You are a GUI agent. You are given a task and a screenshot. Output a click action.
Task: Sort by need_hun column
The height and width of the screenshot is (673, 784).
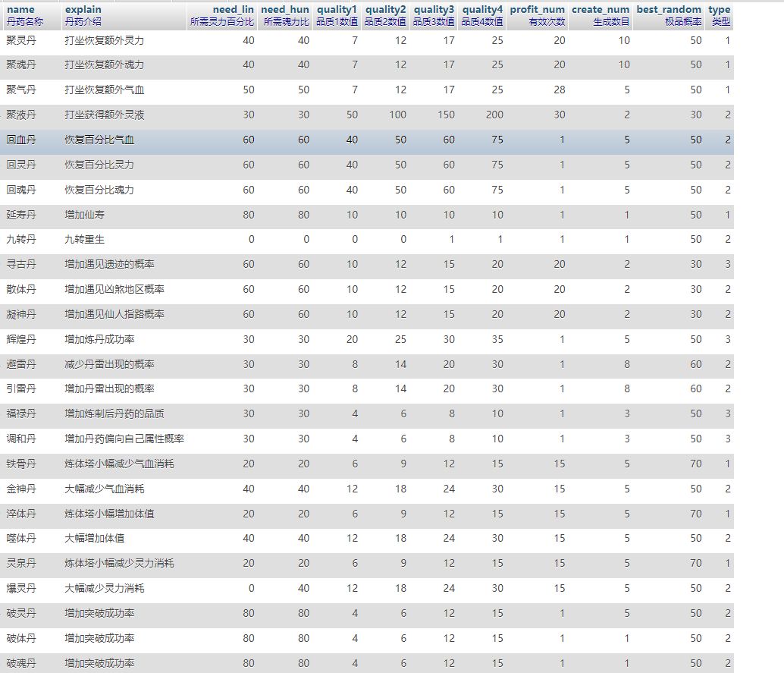tap(284, 10)
